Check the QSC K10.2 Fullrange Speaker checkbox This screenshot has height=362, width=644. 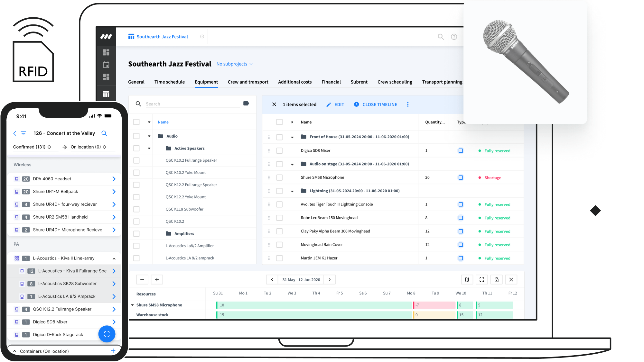pyautogui.click(x=136, y=160)
